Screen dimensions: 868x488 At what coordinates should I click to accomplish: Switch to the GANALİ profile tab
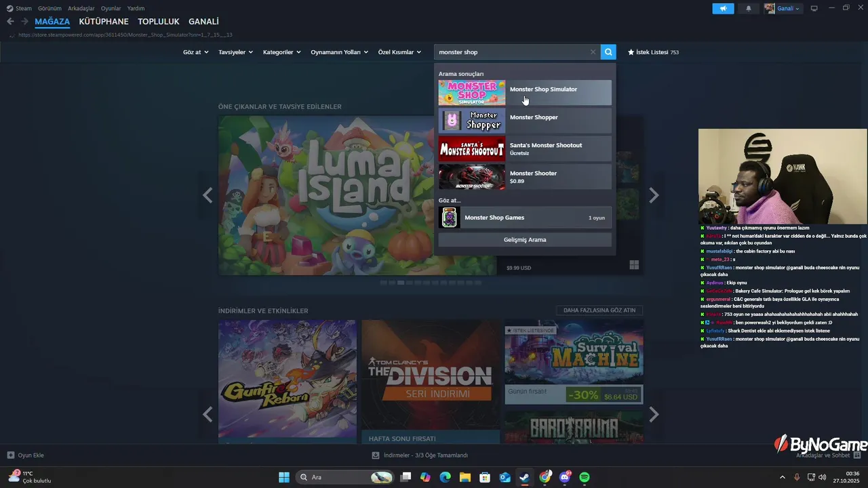203,22
